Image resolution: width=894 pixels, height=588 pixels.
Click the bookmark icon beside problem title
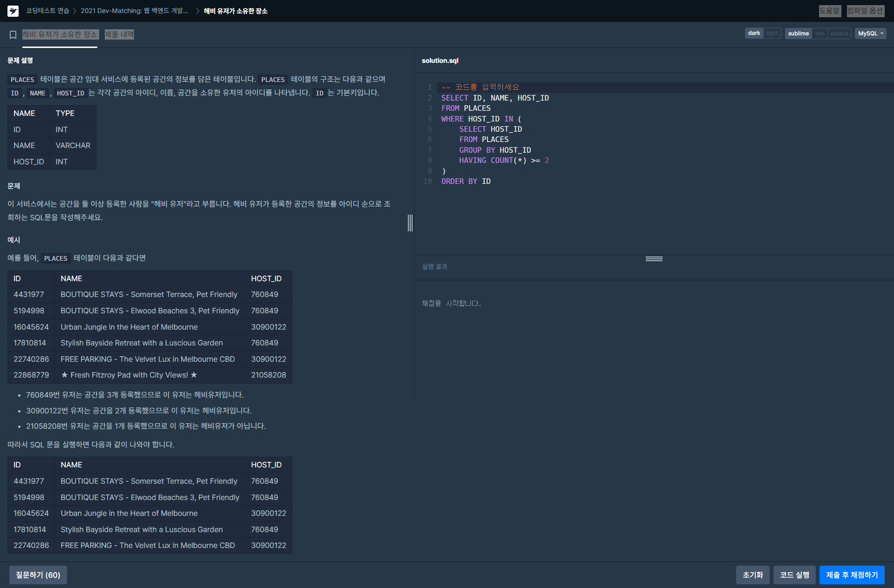click(x=13, y=34)
